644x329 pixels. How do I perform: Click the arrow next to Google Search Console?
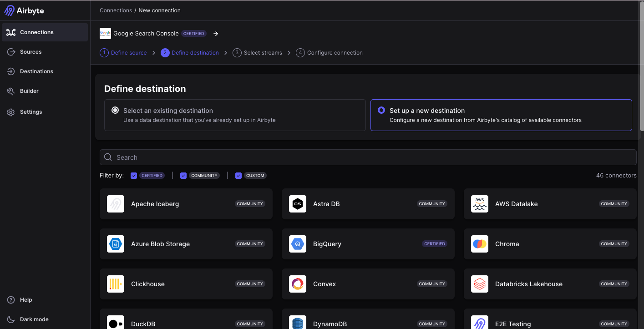[216, 34]
